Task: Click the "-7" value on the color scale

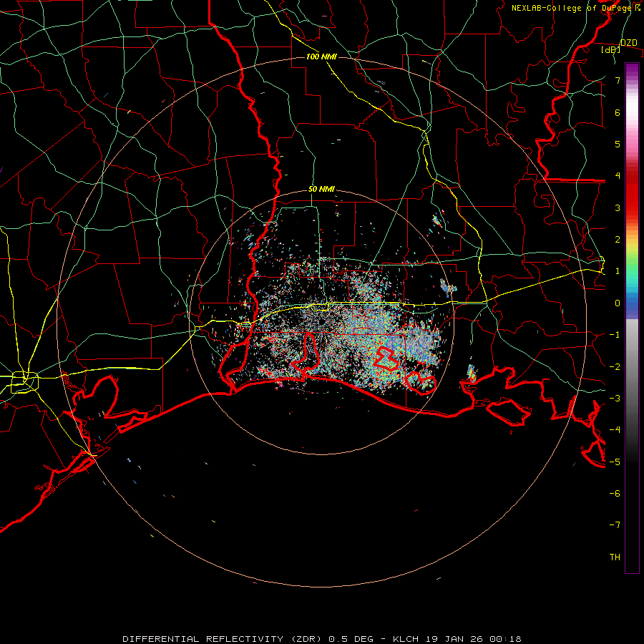Action: (615, 525)
